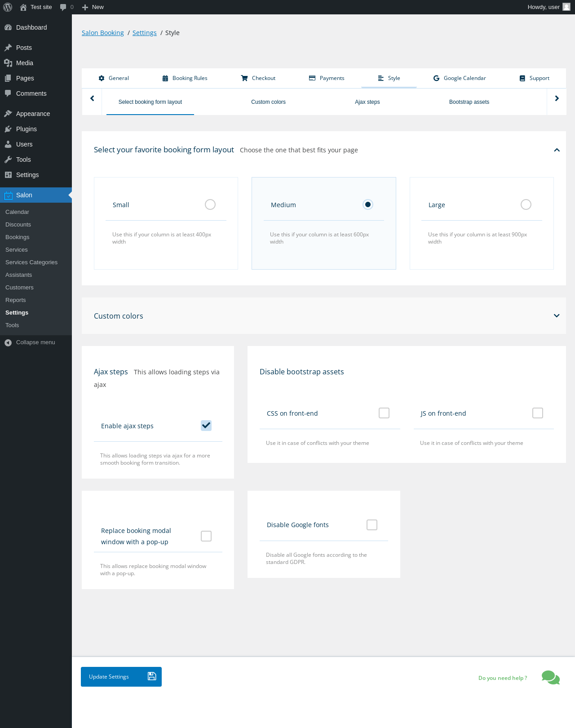Switch to the Custom colors sub-tab
This screenshot has height=728, width=575.
pos(268,102)
